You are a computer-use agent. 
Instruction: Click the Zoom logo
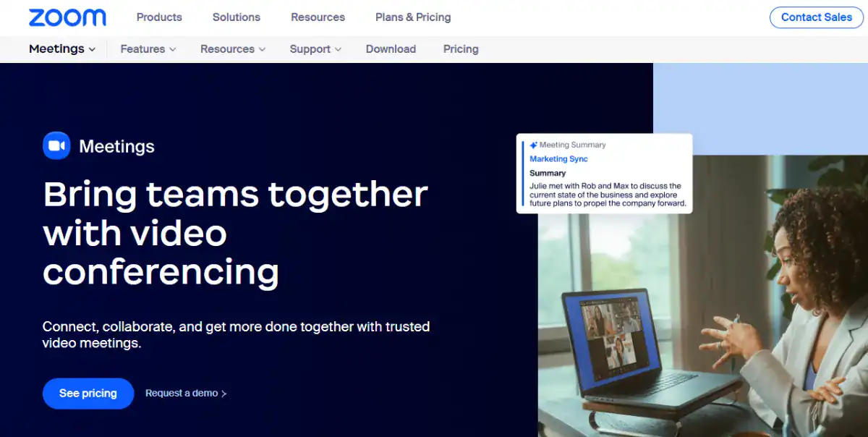pyautogui.click(x=67, y=17)
